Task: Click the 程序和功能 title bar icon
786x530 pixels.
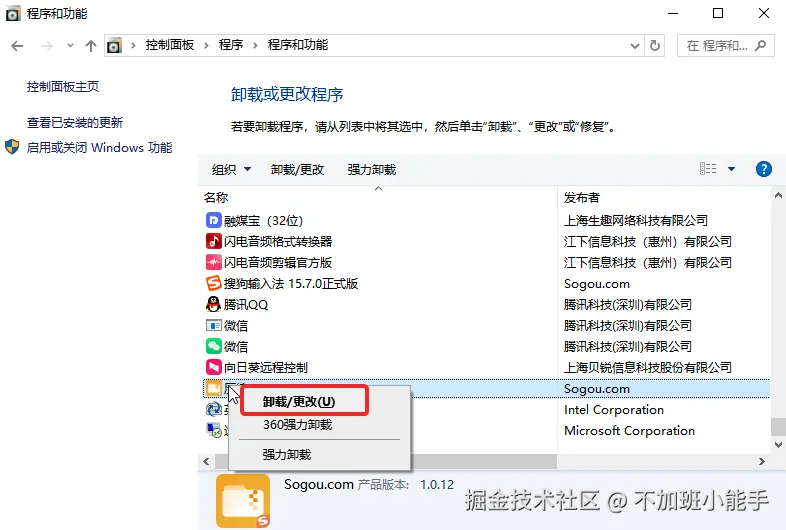Action: click(13, 14)
